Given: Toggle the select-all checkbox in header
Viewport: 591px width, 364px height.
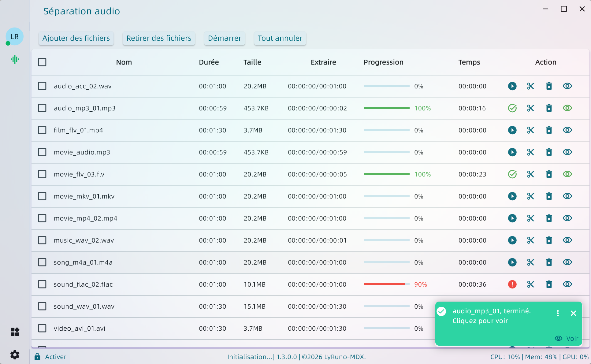Looking at the screenshot, I should click(x=42, y=62).
